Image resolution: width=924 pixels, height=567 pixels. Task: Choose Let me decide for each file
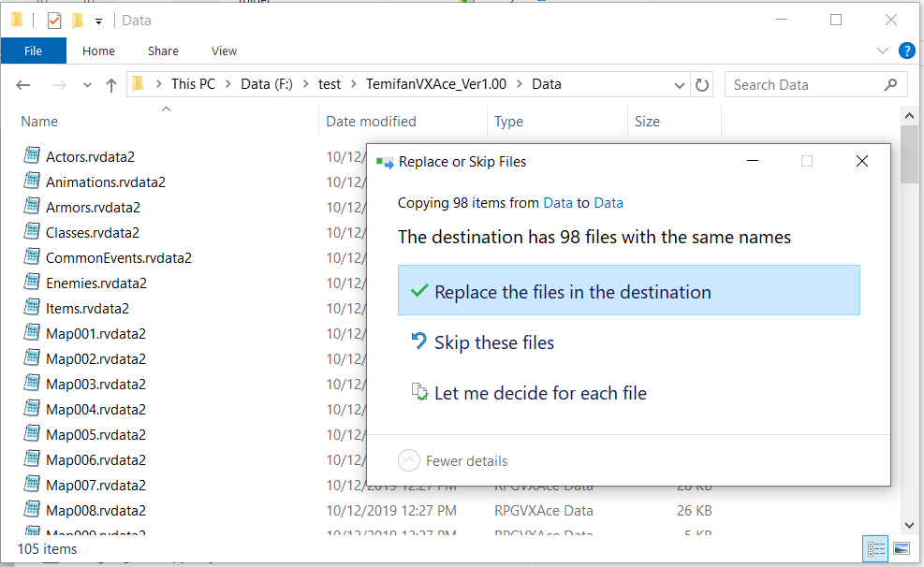[529, 393]
